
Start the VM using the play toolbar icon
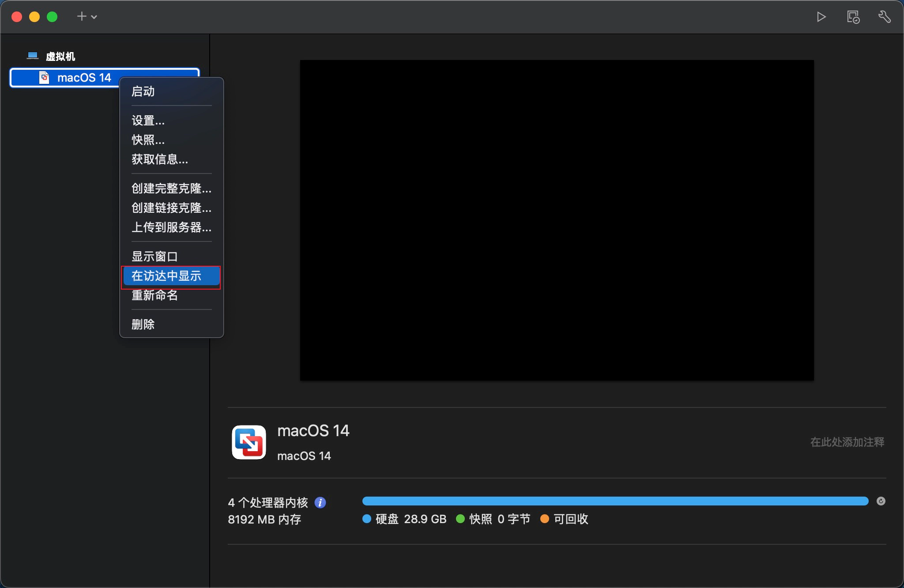click(x=821, y=17)
